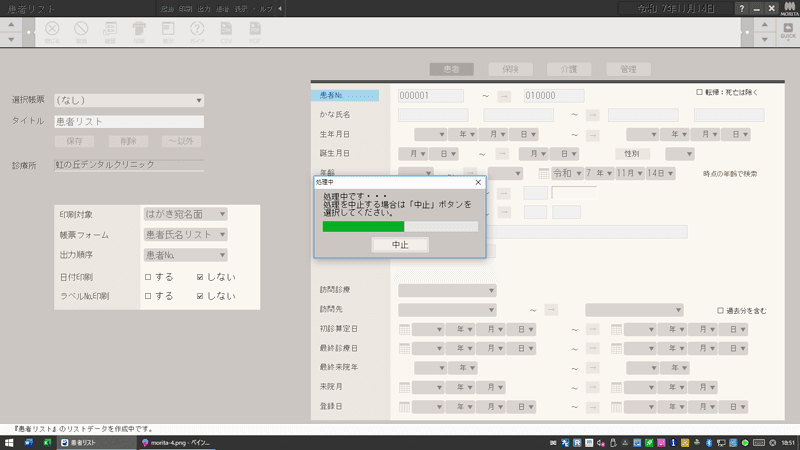Screen dimensions: 800x450
Task: Switch to the 管理 tab
Action: [628, 69]
